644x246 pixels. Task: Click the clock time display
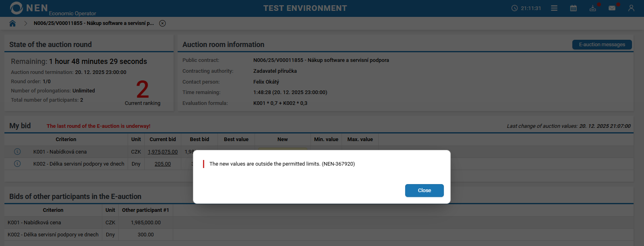[526, 8]
